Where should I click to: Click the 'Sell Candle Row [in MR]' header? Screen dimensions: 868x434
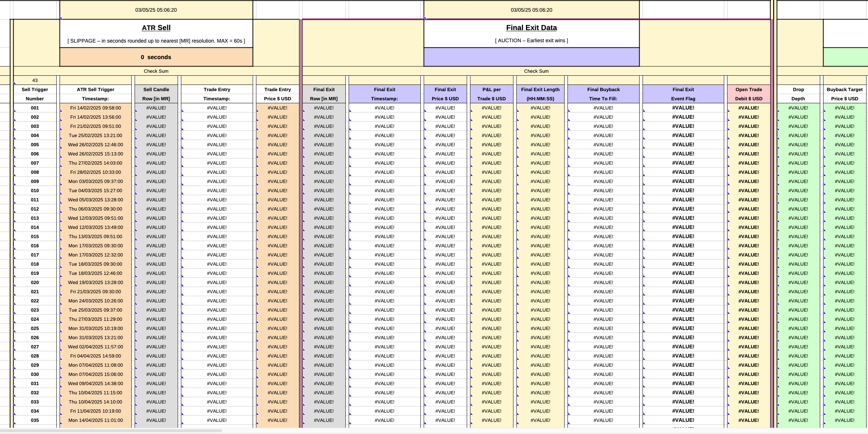[x=156, y=94]
